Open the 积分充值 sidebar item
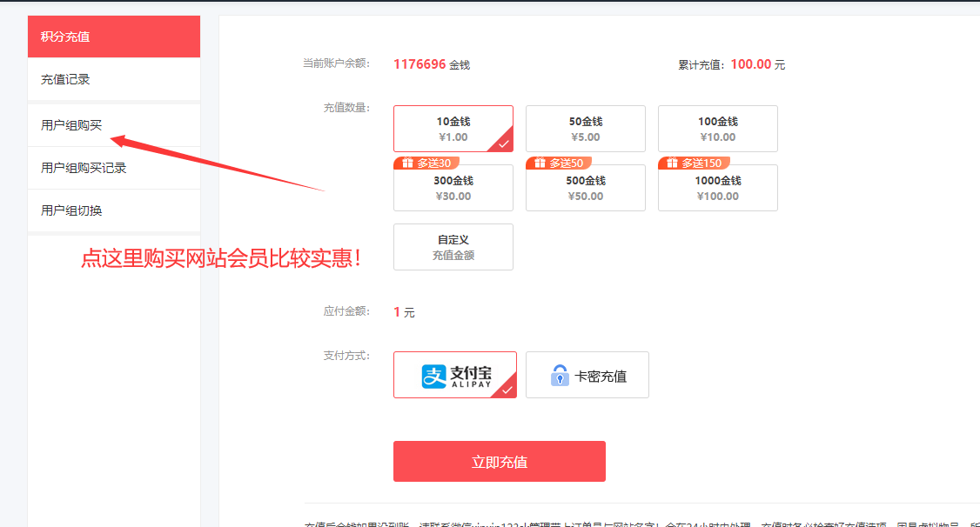980x527 pixels. point(114,37)
